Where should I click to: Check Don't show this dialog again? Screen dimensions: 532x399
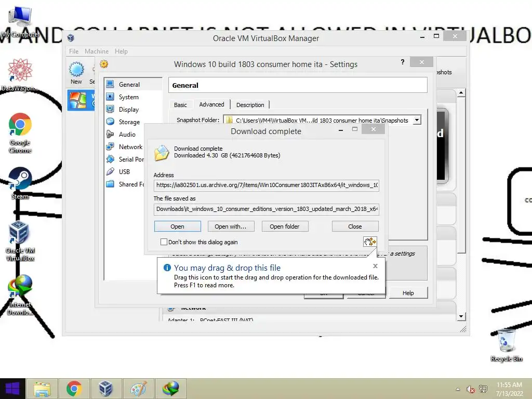(164, 242)
